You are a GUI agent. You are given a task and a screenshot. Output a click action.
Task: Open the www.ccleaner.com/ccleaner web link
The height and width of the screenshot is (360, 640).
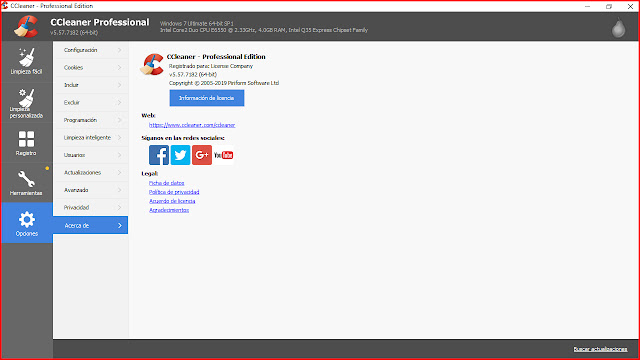192,125
